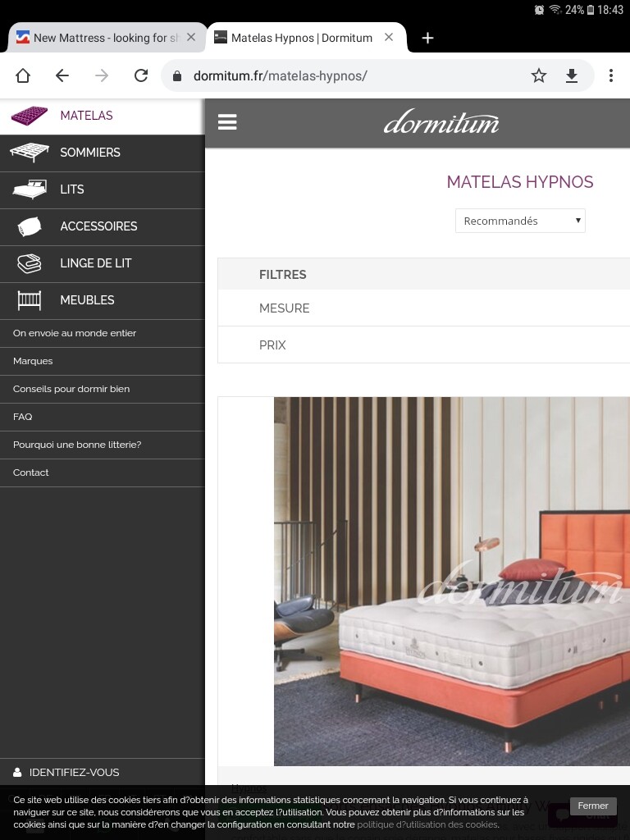Tap IDENTIFIEZ-VOUS to sign in
The width and height of the screenshot is (630, 840).
pos(74,772)
